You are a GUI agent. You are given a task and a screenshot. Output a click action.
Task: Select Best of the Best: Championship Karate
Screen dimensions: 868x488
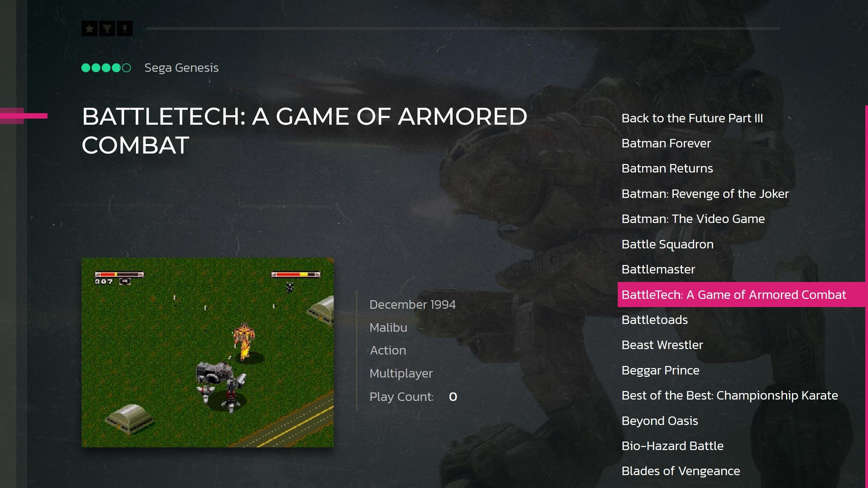(x=730, y=395)
